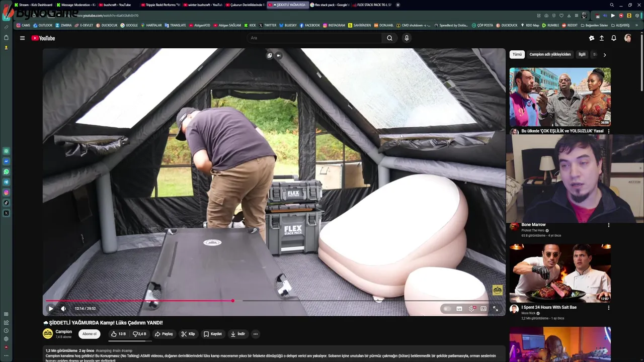Open Messenger in the browser sidebar
Screen dimensions: 644x362
(6, 161)
